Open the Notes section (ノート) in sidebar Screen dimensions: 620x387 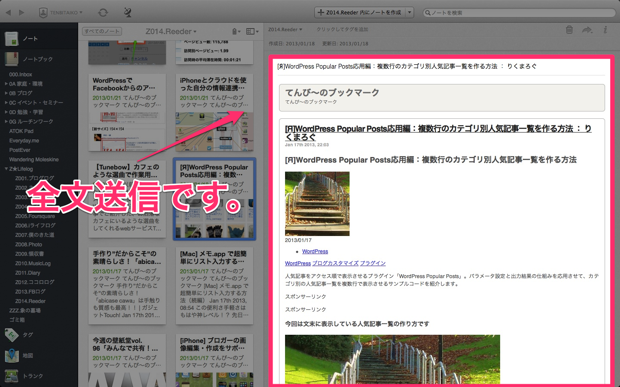click(x=39, y=38)
